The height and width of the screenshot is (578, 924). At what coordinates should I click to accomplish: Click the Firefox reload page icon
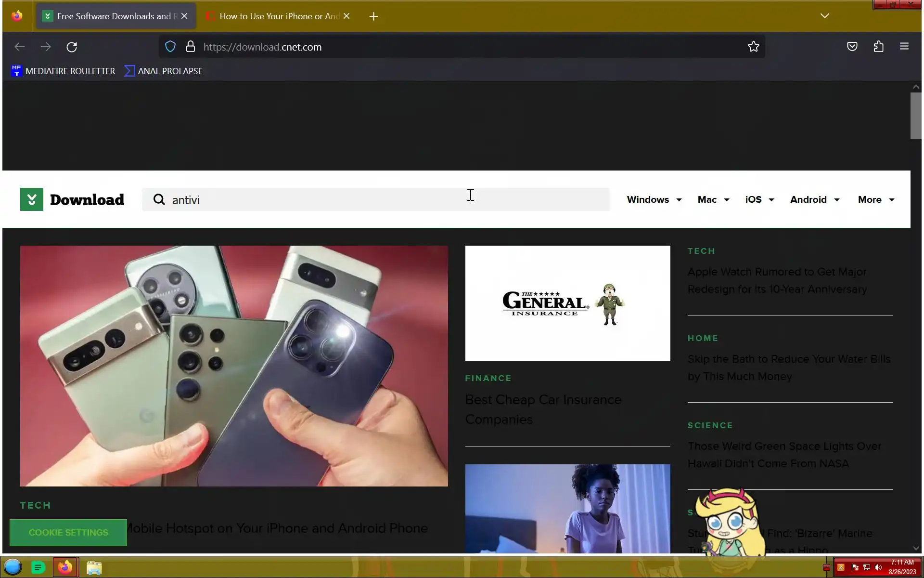coord(72,47)
